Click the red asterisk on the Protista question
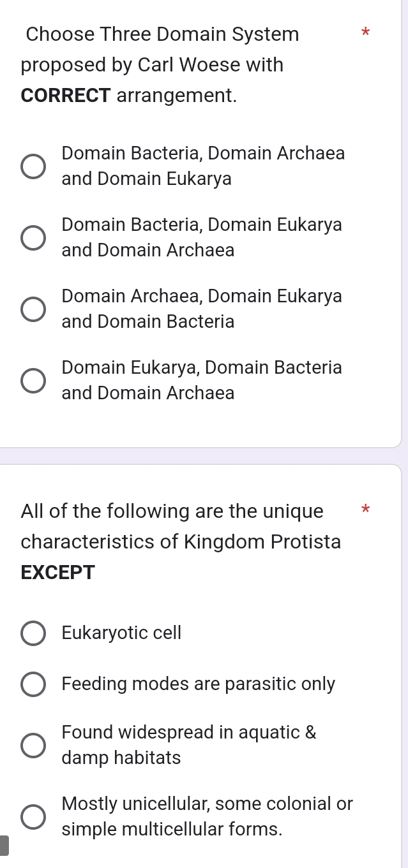 point(365,510)
